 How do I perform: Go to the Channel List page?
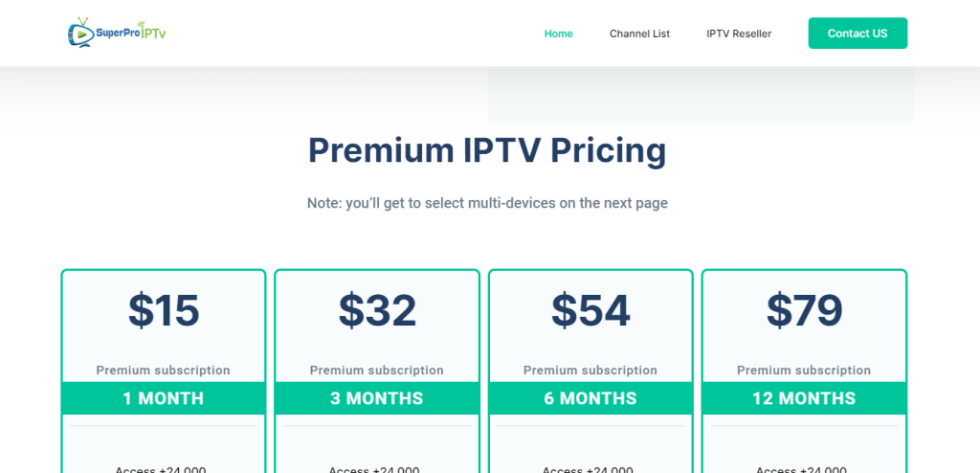[x=639, y=34]
